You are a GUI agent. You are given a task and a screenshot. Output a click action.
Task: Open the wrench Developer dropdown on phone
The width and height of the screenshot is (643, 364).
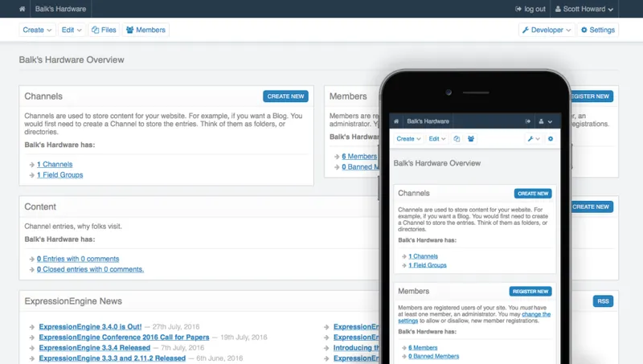[534, 139]
